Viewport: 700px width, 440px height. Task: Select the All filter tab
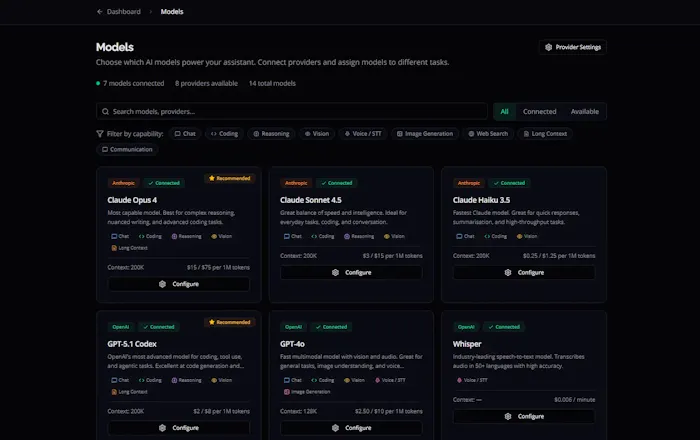click(x=504, y=112)
